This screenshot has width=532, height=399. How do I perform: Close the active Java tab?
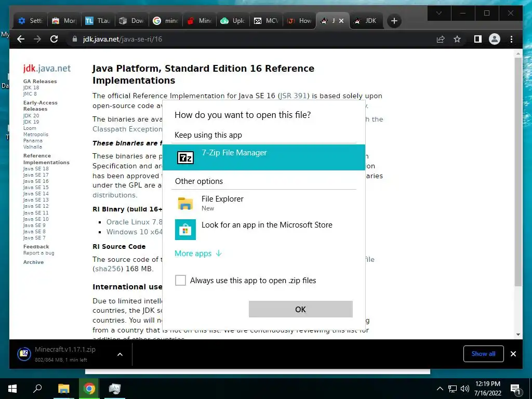tap(341, 21)
